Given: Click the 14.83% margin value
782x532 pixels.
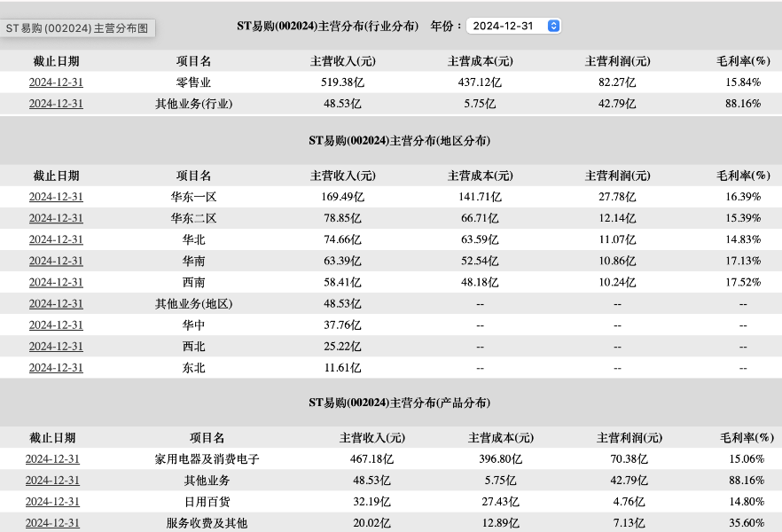Looking at the screenshot, I should click(743, 239).
